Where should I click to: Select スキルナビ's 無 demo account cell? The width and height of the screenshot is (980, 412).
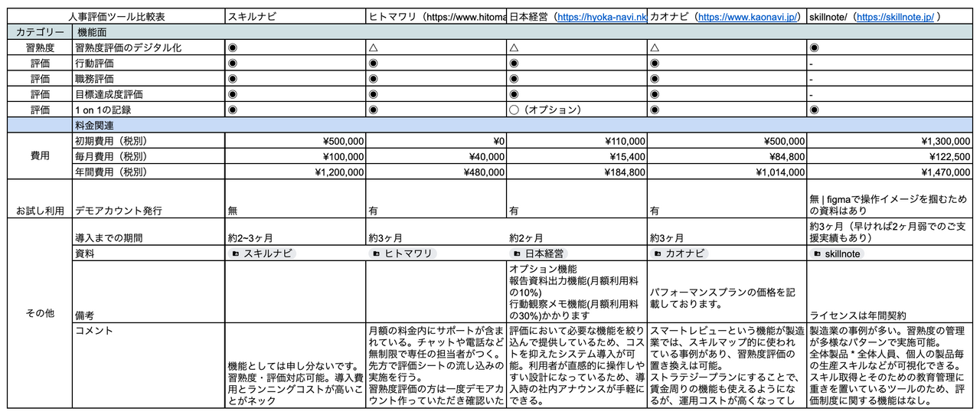click(296, 199)
